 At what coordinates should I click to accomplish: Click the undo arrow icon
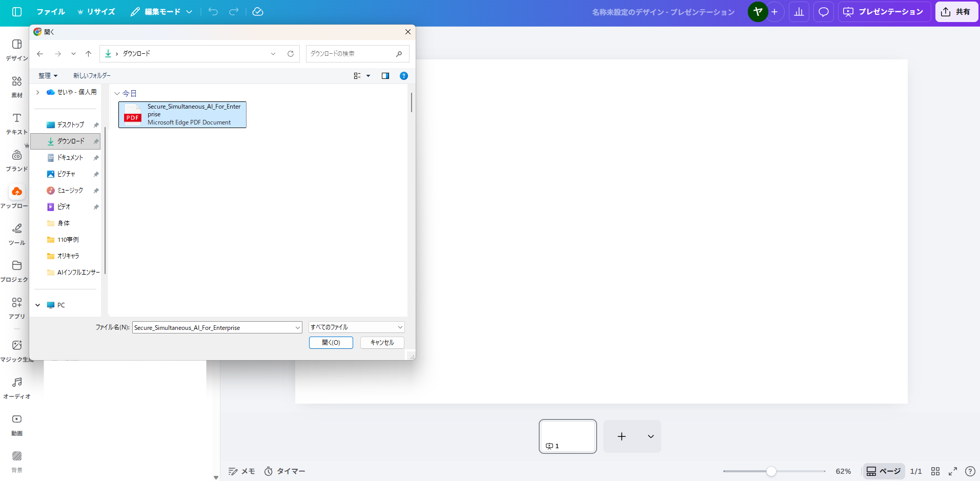(x=213, y=11)
